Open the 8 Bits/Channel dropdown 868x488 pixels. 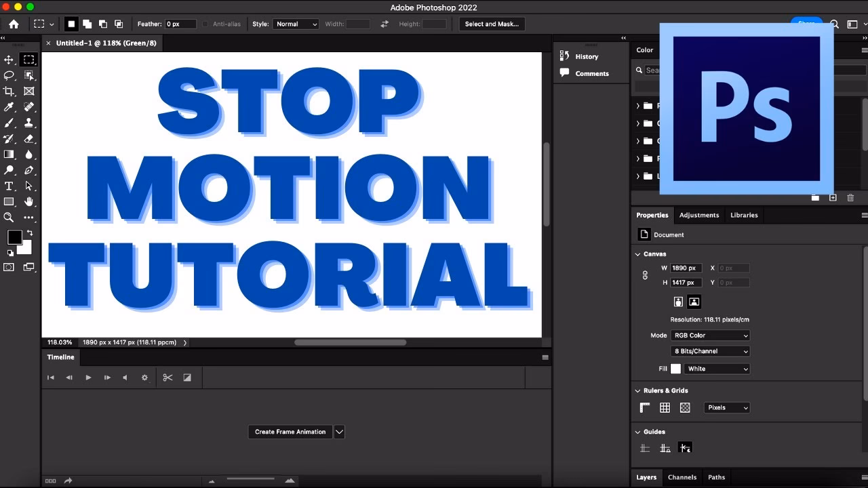coord(710,351)
